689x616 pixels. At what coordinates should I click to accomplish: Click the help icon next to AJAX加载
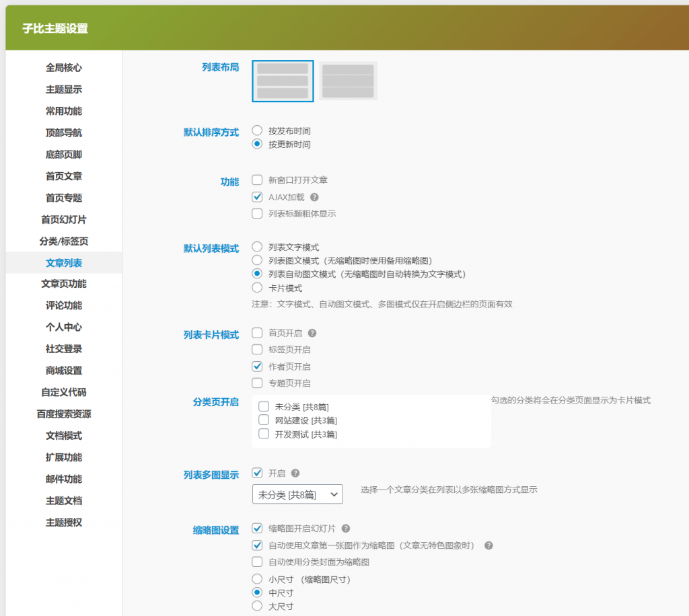pyautogui.click(x=314, y=197)
